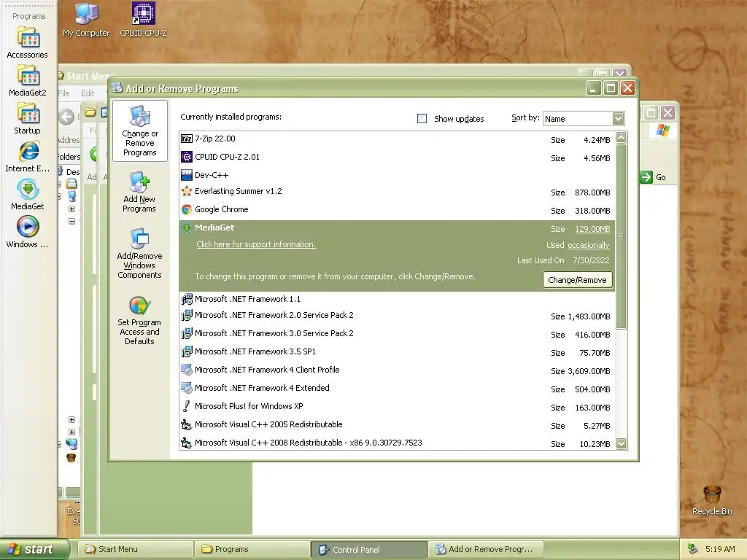The width and height of the screenshot is (747, 560).
Task: Select the Microsoft .NET Framework 1.1 row text
Action: click(247, 299)
